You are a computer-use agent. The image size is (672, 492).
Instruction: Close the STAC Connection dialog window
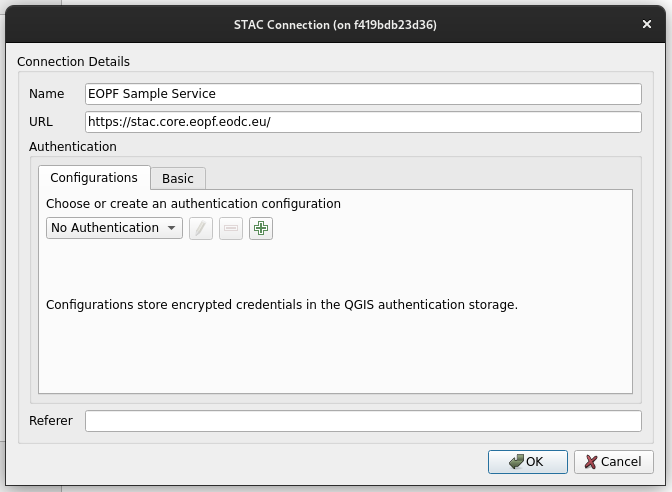coord(647,23)
